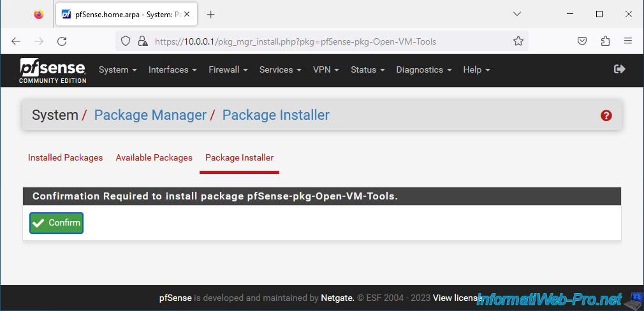
Task: Expand the Firewall dropdown menu
Action: click(228, 69)
